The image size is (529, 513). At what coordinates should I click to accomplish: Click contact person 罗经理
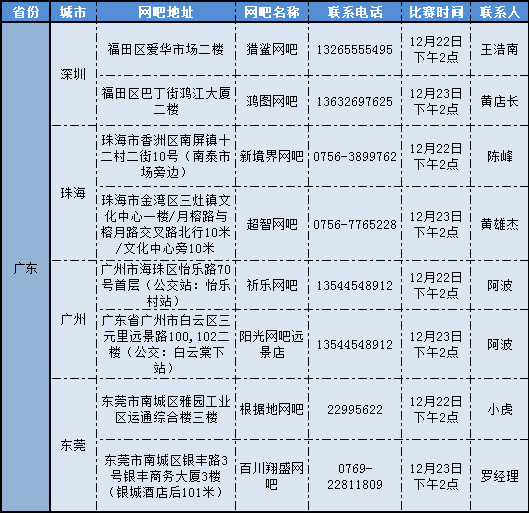click(500, 476)
